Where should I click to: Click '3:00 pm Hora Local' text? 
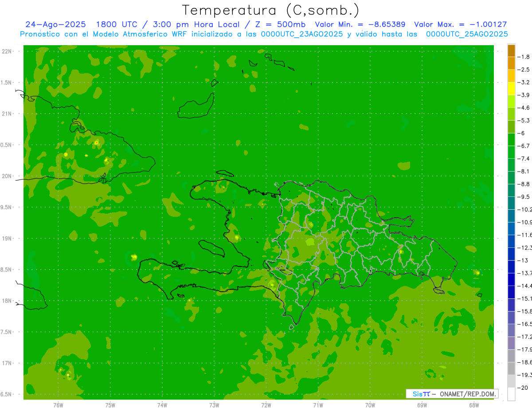196,25
